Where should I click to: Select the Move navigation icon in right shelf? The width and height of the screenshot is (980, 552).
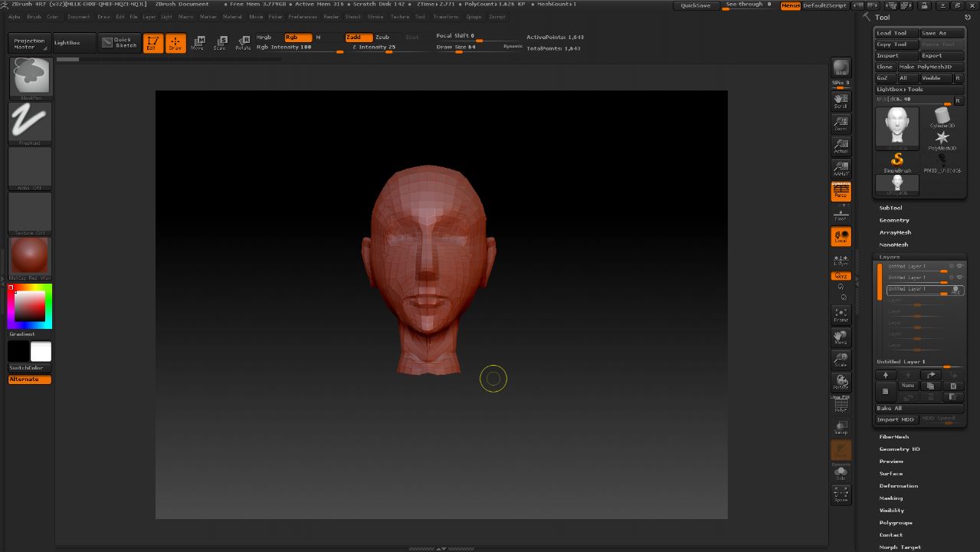pos(841,337)
